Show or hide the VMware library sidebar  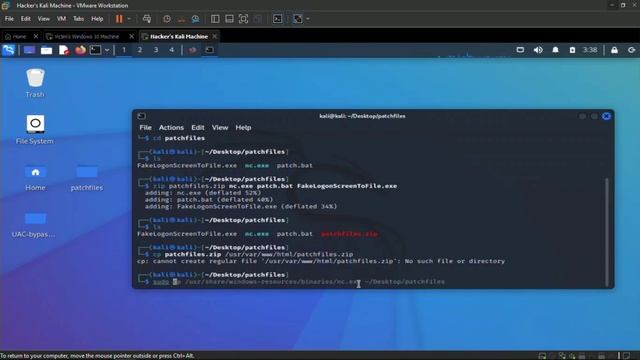point(215,19)
